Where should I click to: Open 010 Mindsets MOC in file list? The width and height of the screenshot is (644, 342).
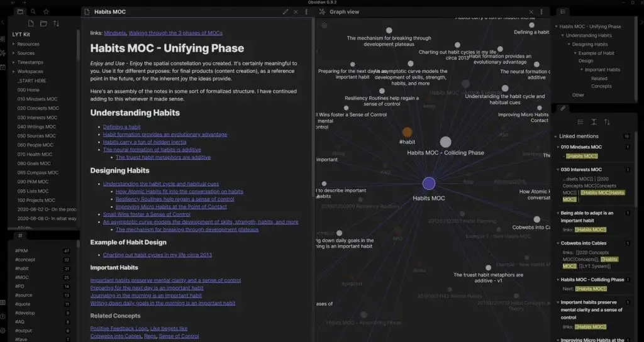click(x=37, y=99)
